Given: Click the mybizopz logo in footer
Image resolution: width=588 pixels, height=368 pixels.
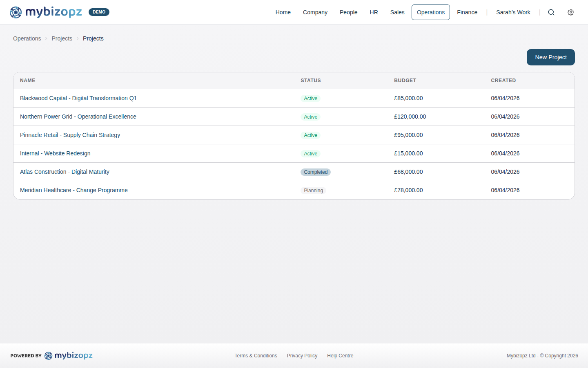Looking at the screenshot, I should 69,356.
